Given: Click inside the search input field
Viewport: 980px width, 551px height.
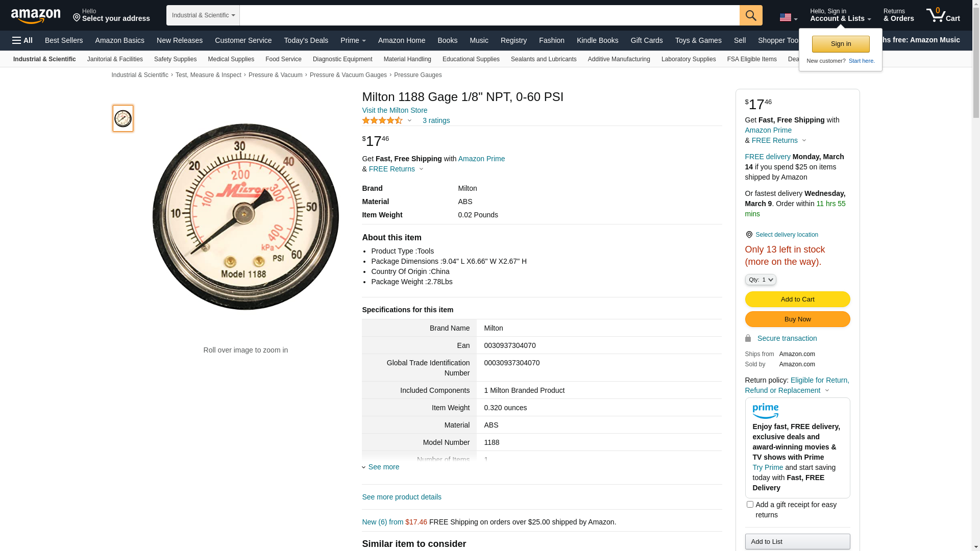Looking at the screenshot, I should coord(489,15).
